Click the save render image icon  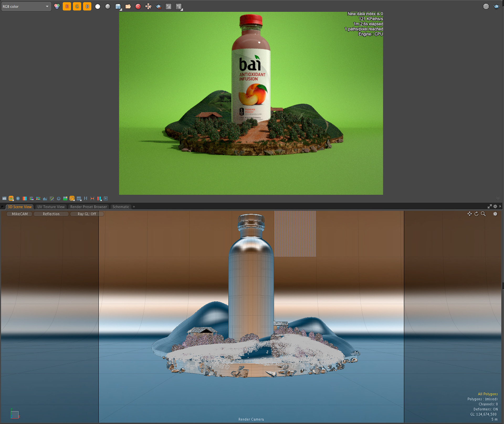(118, 7)
